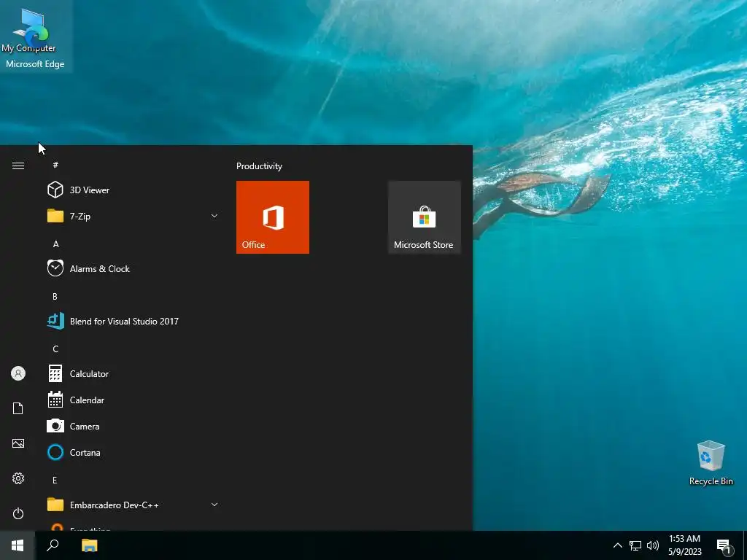The width and height of the screenshot is (747, 560).
Task: Open the Microsoft Store tile
Action: click(x=424, y=217)
